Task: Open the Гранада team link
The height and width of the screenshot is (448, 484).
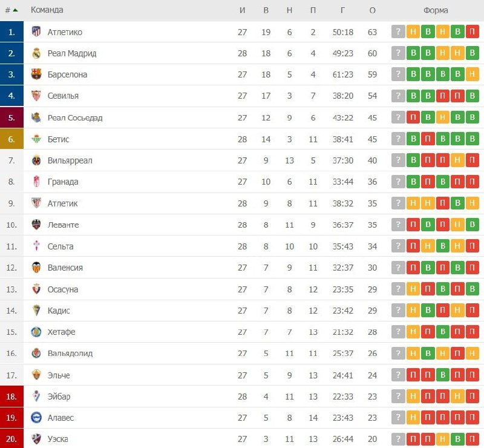Action: [x=63, y=182]
